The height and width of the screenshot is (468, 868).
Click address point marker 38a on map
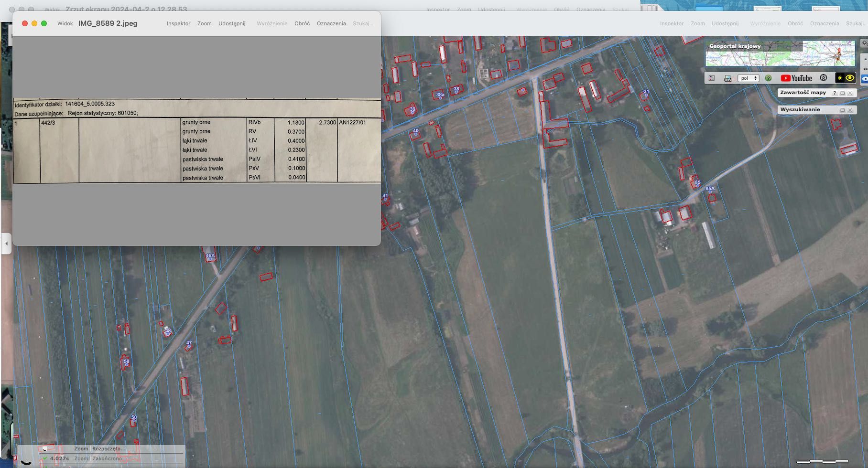440,95
